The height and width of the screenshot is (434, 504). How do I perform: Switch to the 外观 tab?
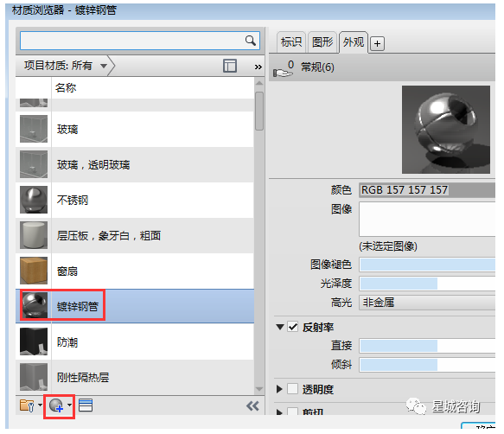click(354, 42)
